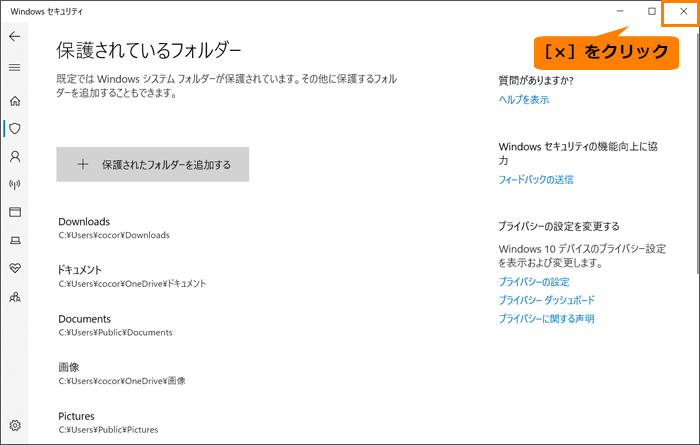Minimize the Windows セキュリティ window
The image size is (700, 445).
pos(620,12)
